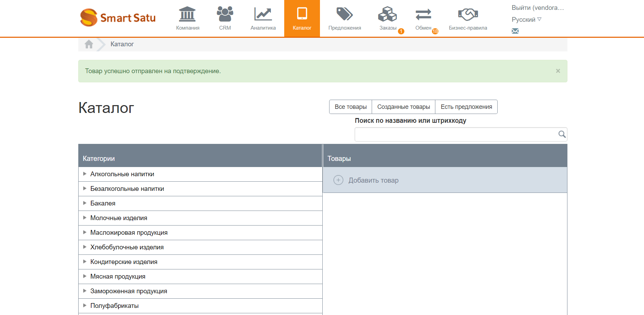This screenshot has width=644, height=315.
Task: Click the Компания menu label
Action: tap(188, 28)
